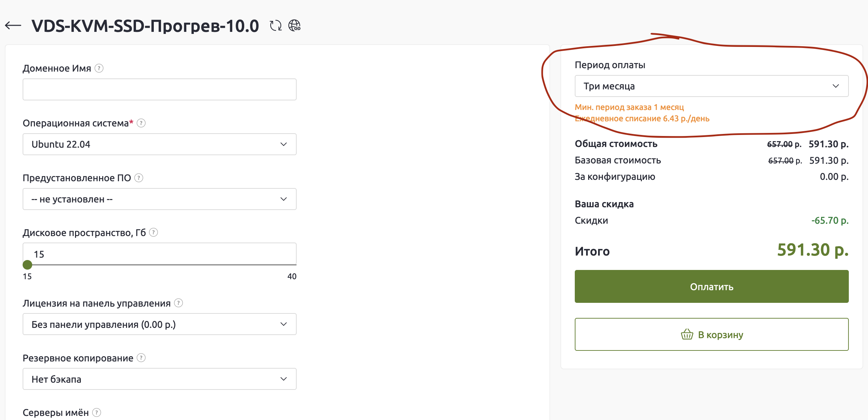Open the Период оплаты Три месяца dropdown

[x=711, y=86]
